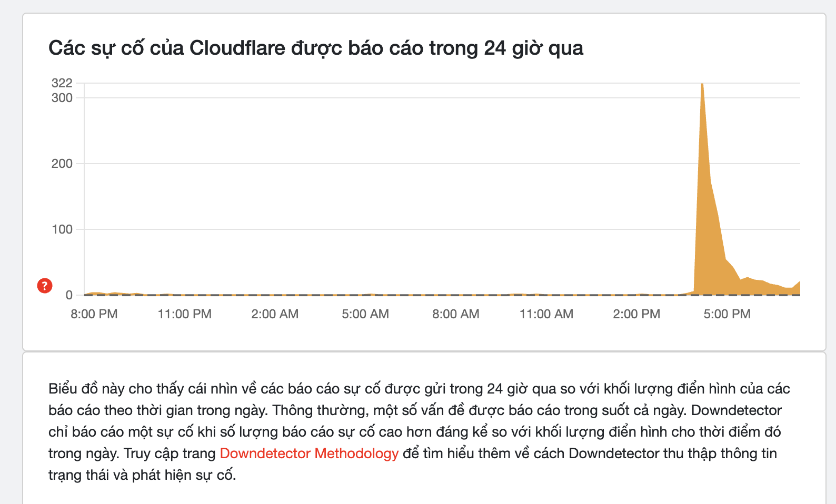Click the dashed baseline near 5:00 AM
Viewport: 836px width, 504px height.
(365, 295)
